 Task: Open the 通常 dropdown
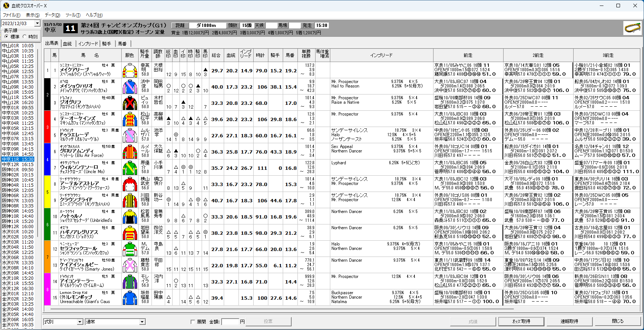tap(142, 322)
